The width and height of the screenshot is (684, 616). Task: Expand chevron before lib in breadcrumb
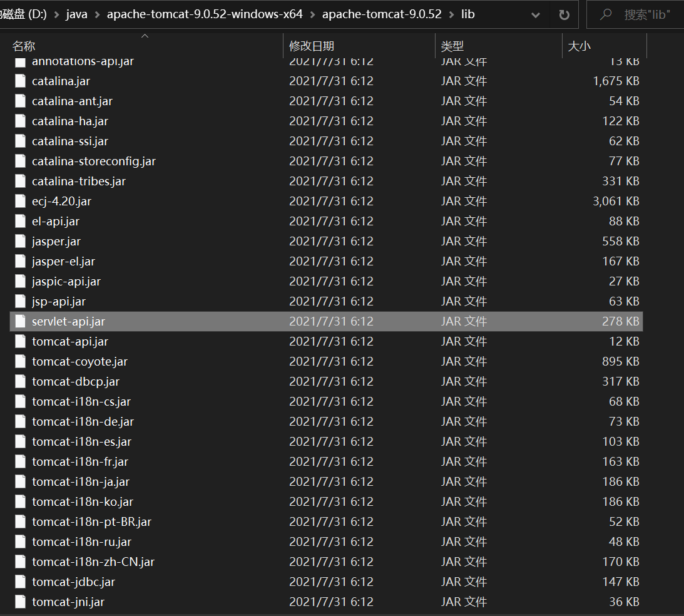point(451,15)
